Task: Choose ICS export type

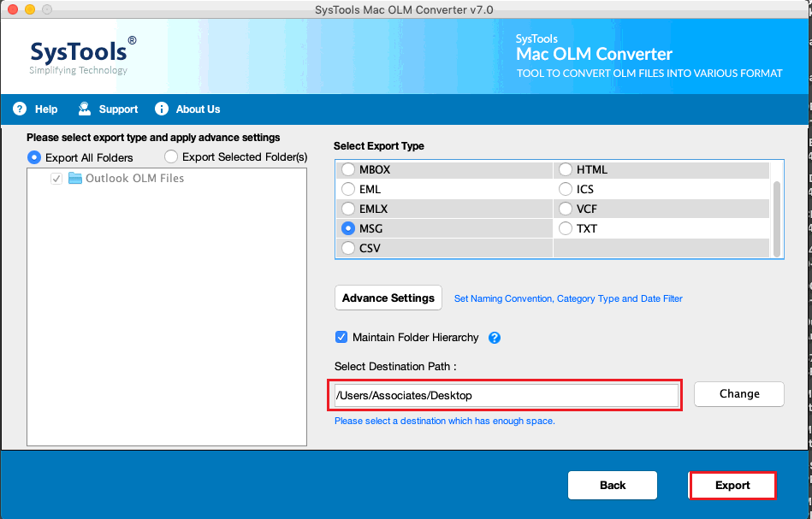Action: 566,189
